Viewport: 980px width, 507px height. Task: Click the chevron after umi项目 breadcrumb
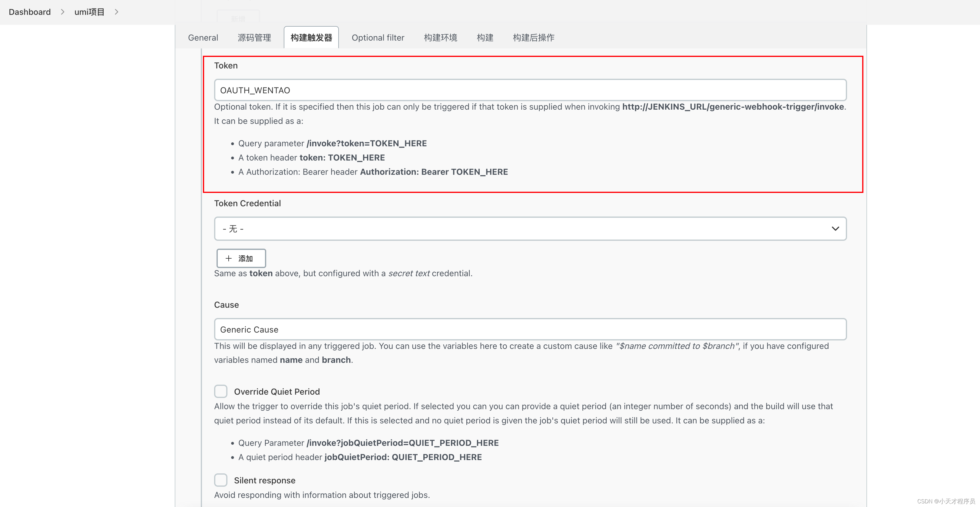click(x=116, y=12)
